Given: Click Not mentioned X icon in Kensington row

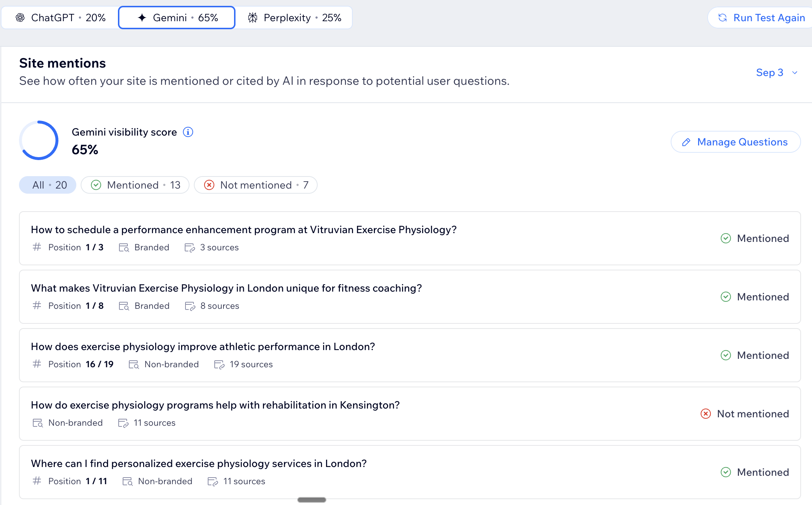Looking at the screenshot, I should click(706, 414).
